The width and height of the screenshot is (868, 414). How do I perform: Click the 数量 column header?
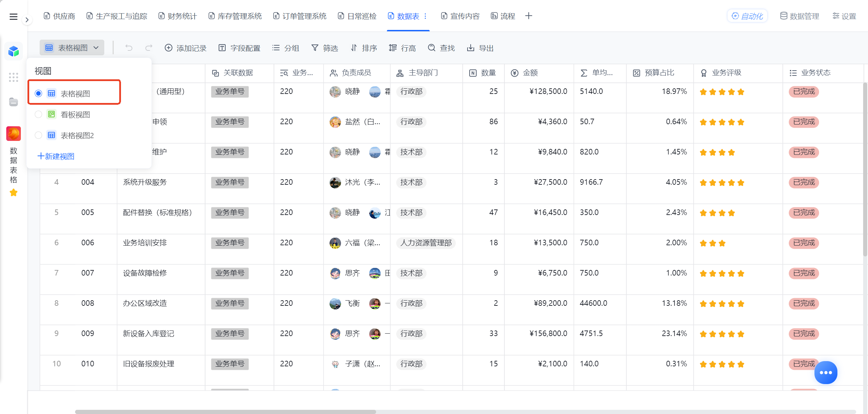[483, 73]
